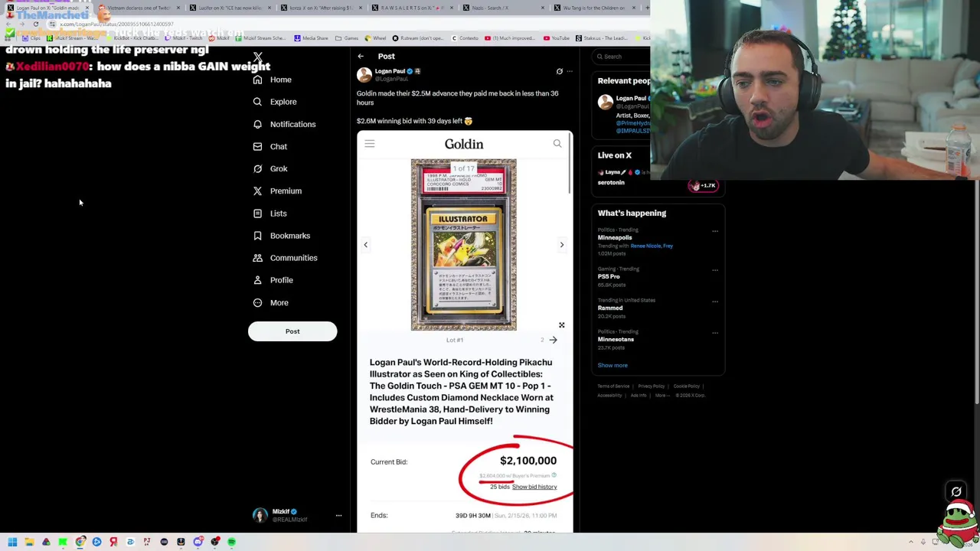Click the Post compose button

pos(292,331)
